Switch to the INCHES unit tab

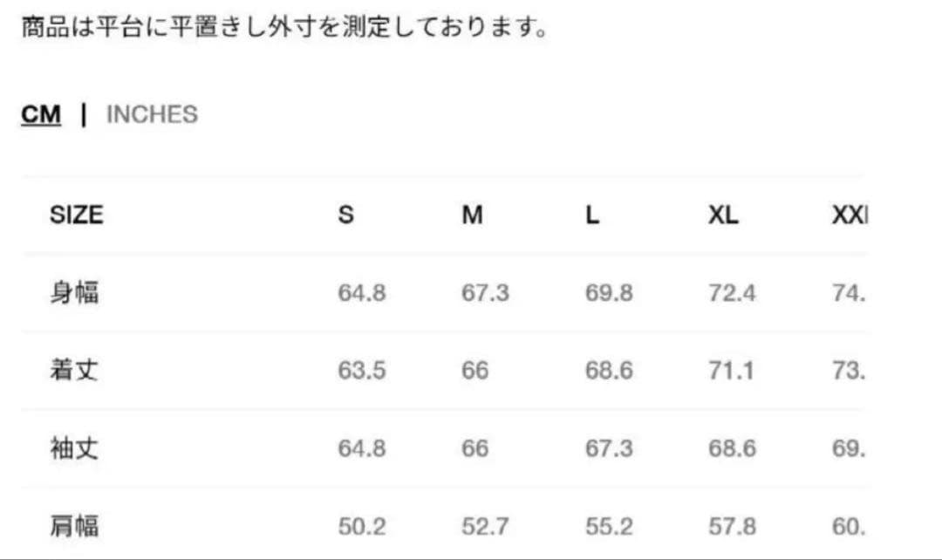[x=152, y=114]
